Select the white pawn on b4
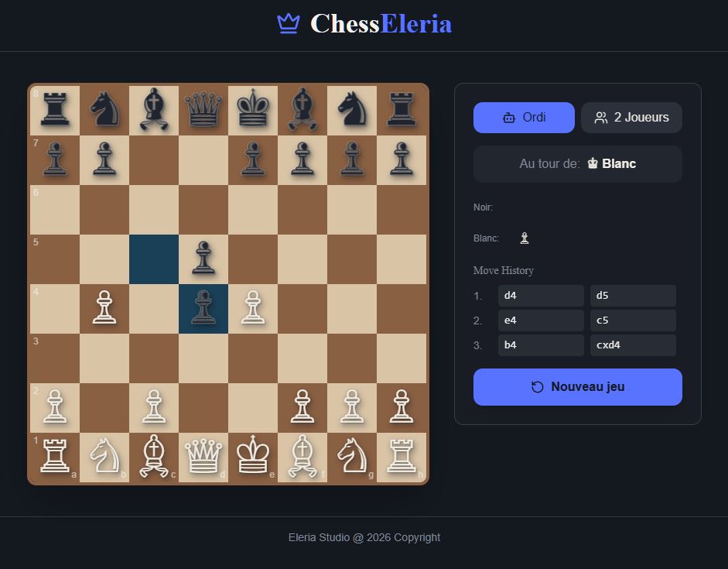 click(104, 308)
